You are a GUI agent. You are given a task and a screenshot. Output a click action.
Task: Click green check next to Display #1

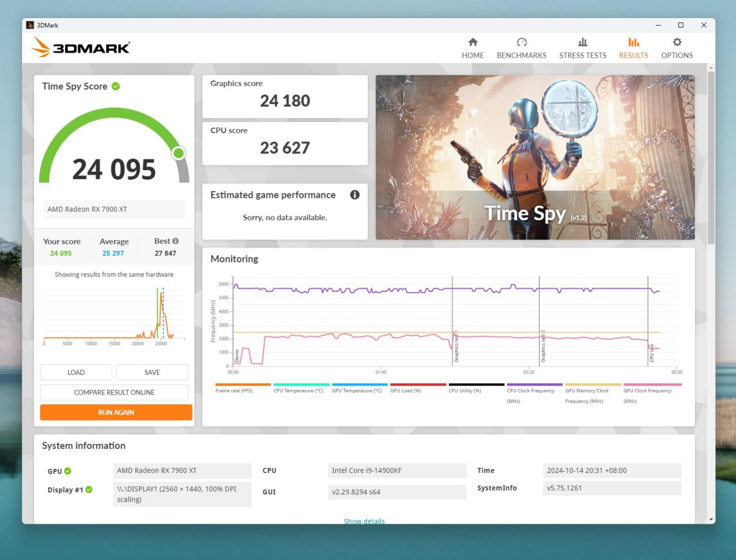[x=89, y=490]
